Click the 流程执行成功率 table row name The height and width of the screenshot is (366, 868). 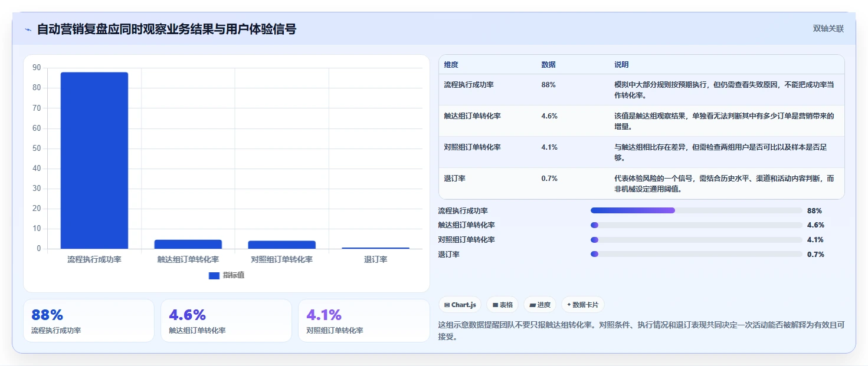point(469,84)
